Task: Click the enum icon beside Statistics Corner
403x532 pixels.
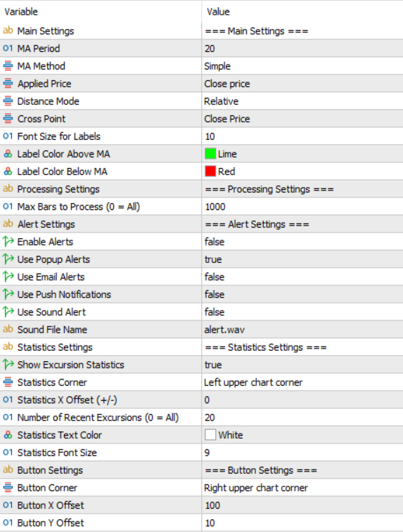Action: [8, 382]
